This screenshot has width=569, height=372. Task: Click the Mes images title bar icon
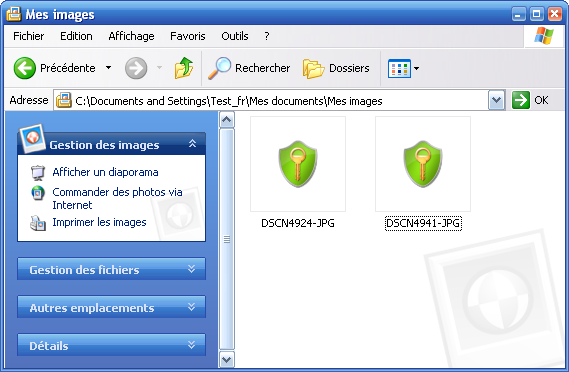click(14, 14)
